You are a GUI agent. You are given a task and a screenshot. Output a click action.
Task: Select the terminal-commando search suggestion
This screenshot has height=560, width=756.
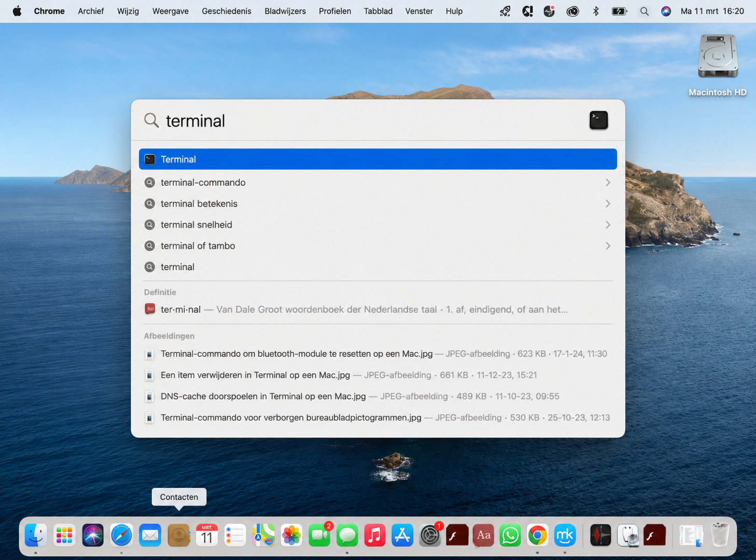pos(378,182)
